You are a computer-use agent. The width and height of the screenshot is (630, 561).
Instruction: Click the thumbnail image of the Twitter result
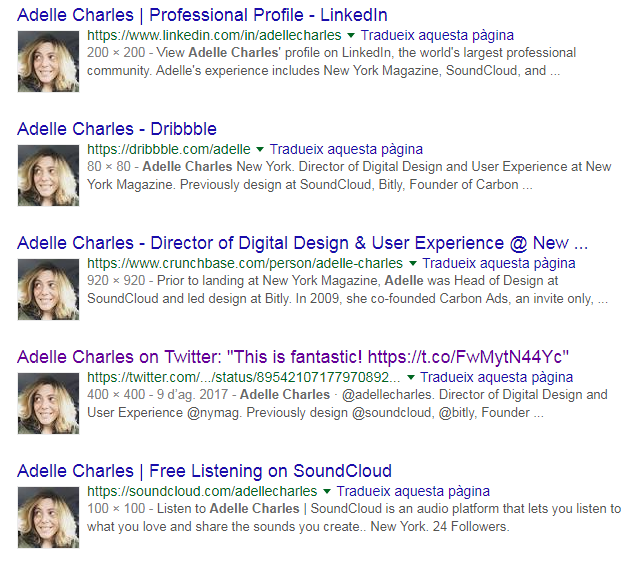[48, 403]
